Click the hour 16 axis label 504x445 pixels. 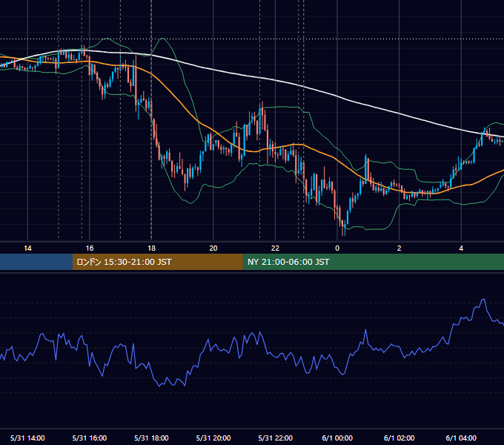tap(90, 248)
